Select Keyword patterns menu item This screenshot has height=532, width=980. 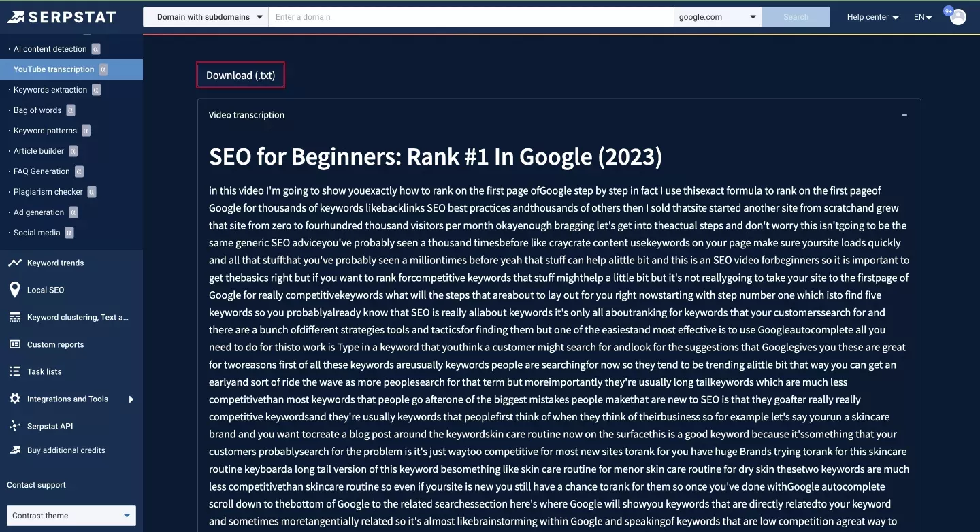(45, 131)
